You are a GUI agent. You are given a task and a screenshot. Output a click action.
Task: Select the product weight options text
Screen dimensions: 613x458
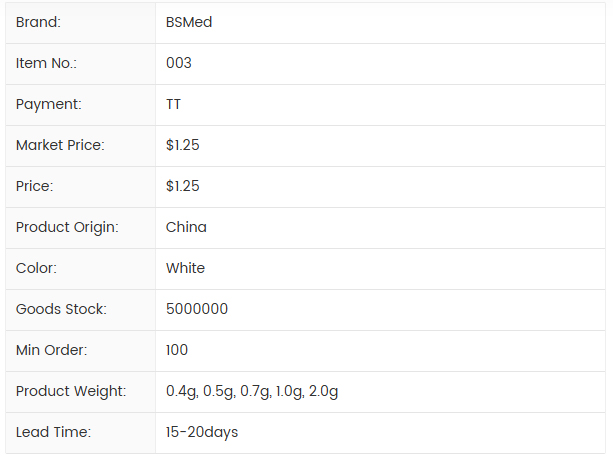[x=252, y=391]
